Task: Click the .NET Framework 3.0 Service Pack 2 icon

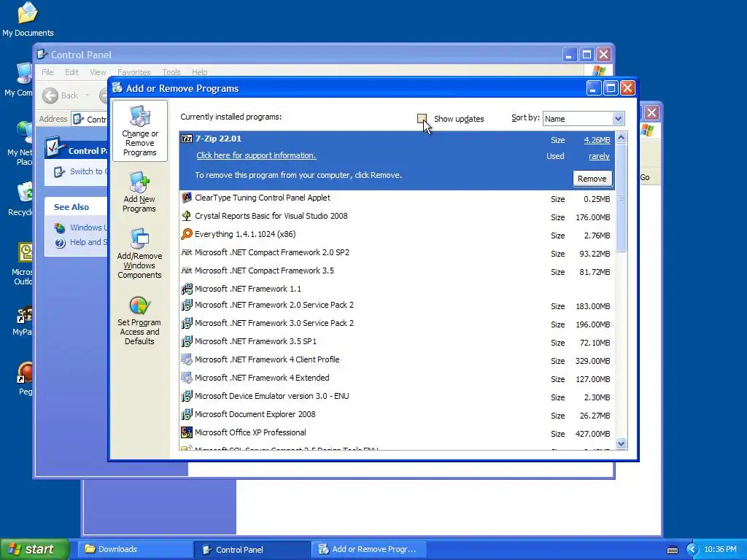Action: [x=187, y=323]
